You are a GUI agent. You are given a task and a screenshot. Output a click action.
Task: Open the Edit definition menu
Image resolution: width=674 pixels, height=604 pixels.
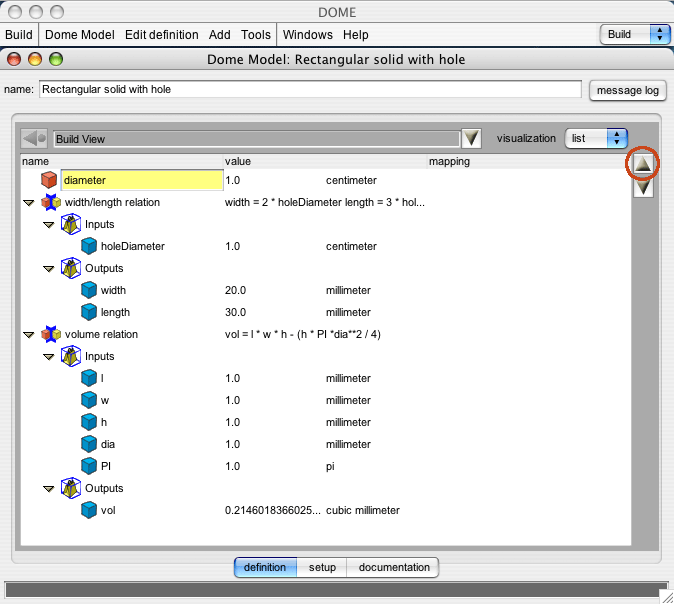162,34
